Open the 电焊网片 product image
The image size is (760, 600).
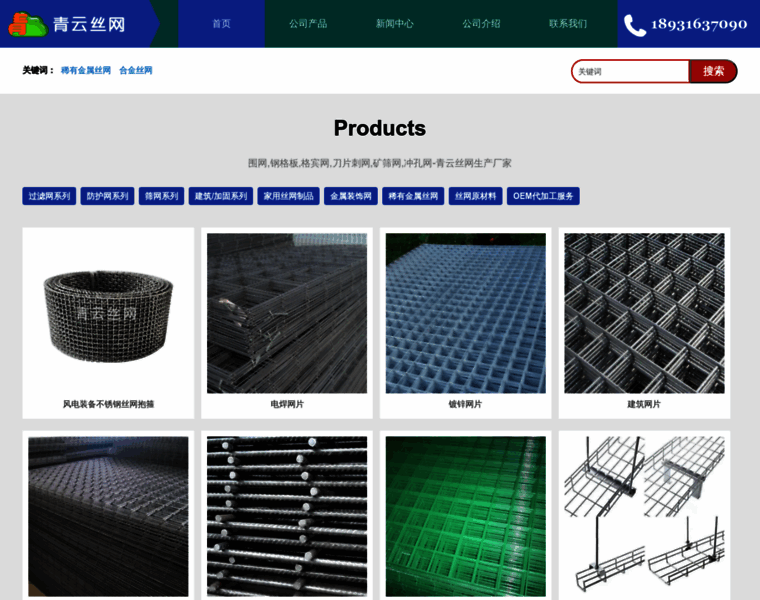click(x=287, y=313)
